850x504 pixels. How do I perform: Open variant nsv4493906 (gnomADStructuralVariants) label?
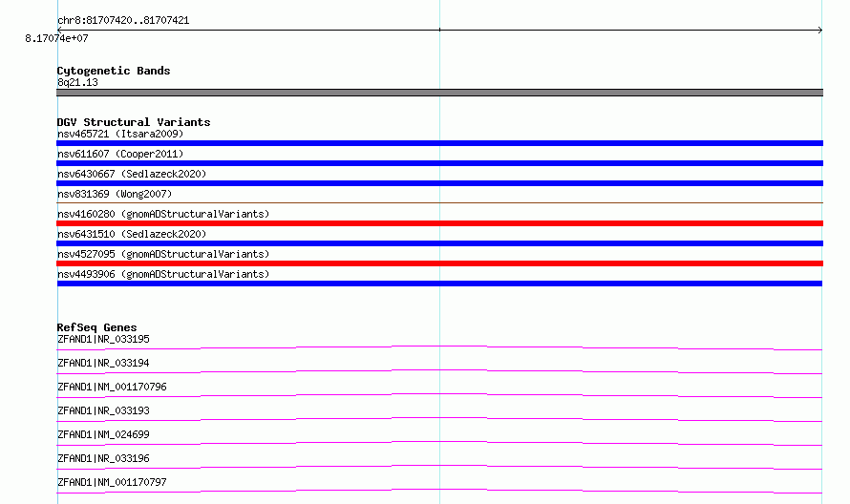tap(163, 274)
